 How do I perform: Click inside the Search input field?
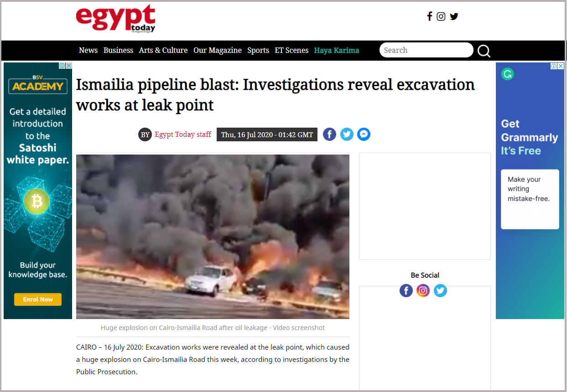[426, 50]
